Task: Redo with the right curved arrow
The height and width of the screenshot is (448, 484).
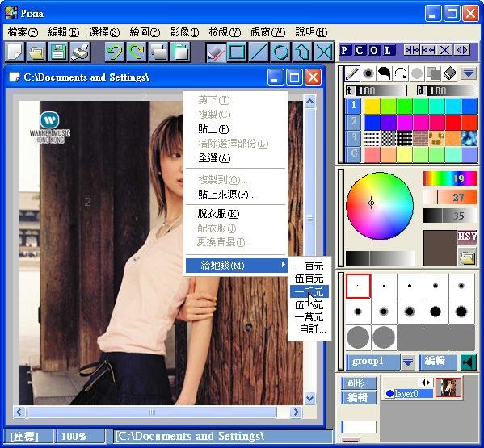Action: (x=137, y=52)
